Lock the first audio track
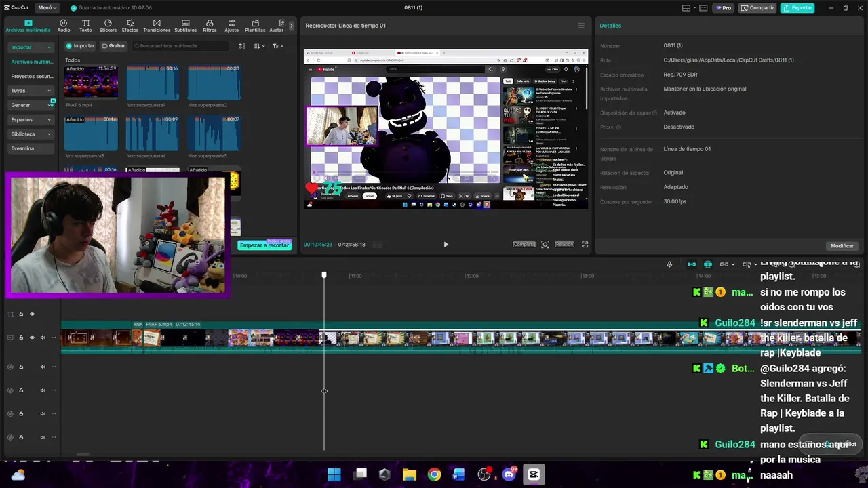The height and width of the screenshot is (488, 868). point(21,367)
